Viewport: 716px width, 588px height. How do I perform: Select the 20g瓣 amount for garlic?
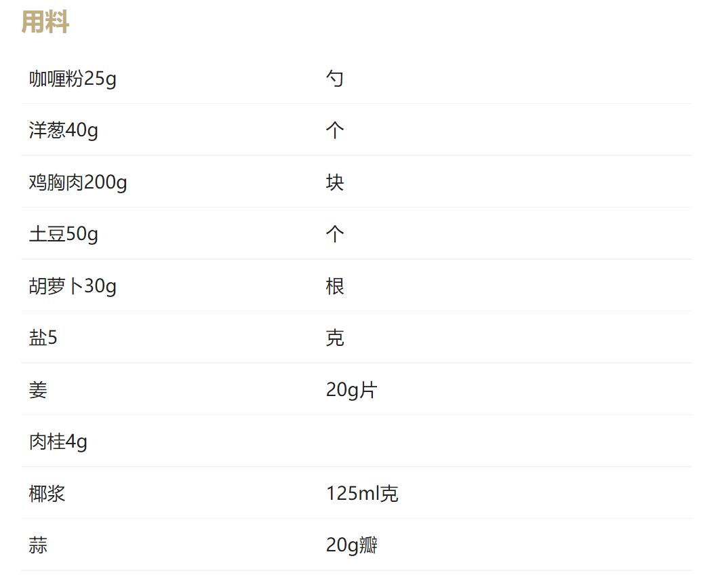coord(351,545)
